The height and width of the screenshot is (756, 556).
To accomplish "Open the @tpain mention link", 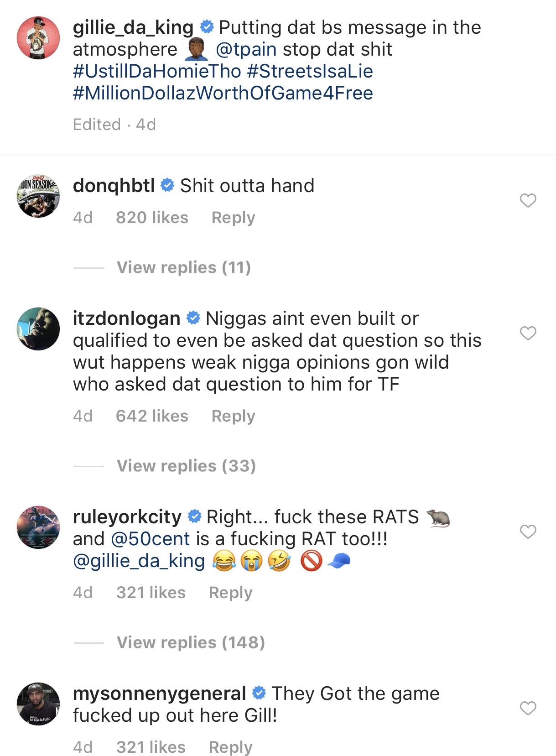I will pos(246,49).
